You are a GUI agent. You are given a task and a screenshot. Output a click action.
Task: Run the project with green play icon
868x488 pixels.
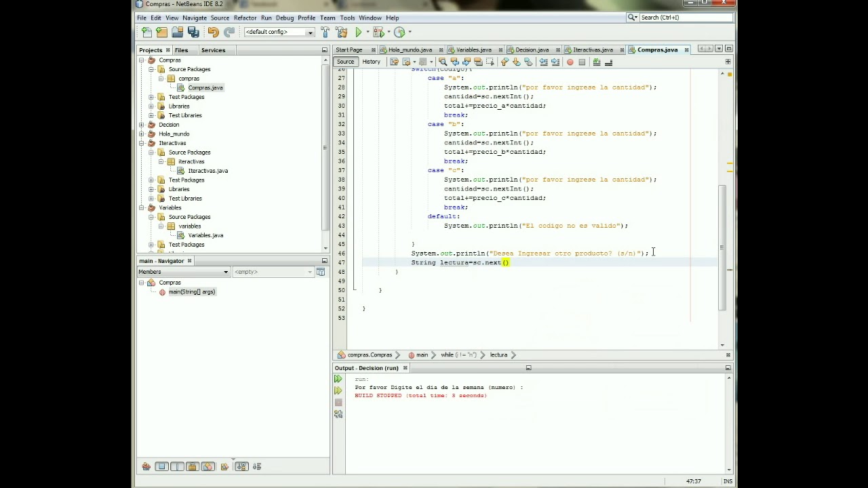point(359,32)
